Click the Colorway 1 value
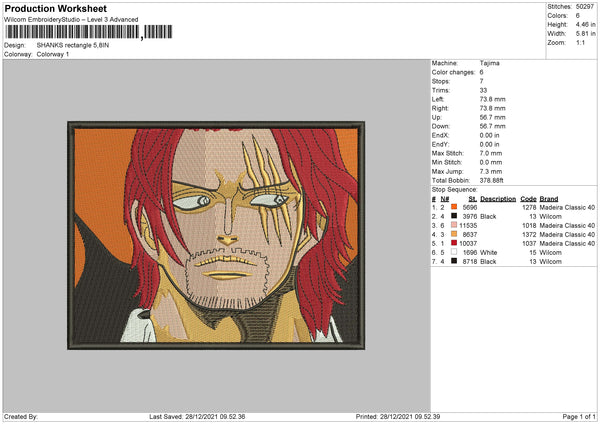 pyautogui.click(x=53, y=54)
